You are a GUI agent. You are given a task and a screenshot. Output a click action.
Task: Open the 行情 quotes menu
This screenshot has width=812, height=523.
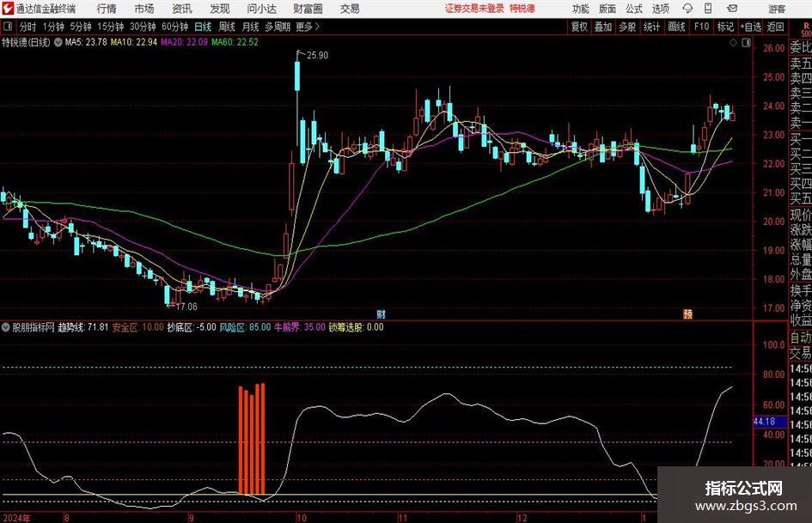click(107, 9)
